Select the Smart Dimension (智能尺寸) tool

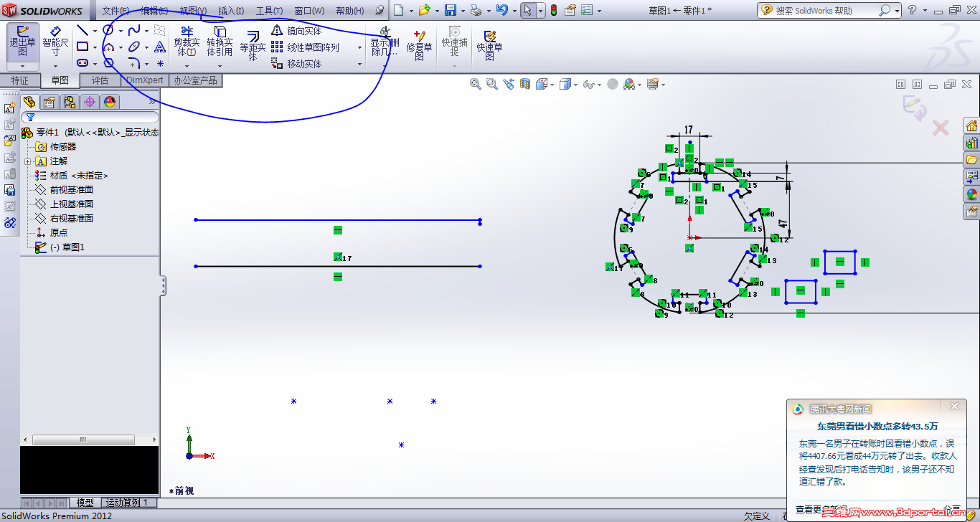tap(55, 42)
